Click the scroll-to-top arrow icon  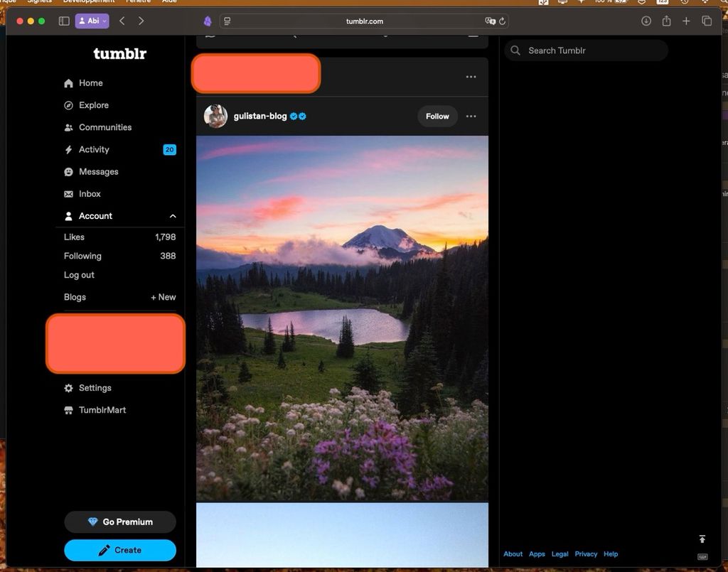(x=702, y=539)
